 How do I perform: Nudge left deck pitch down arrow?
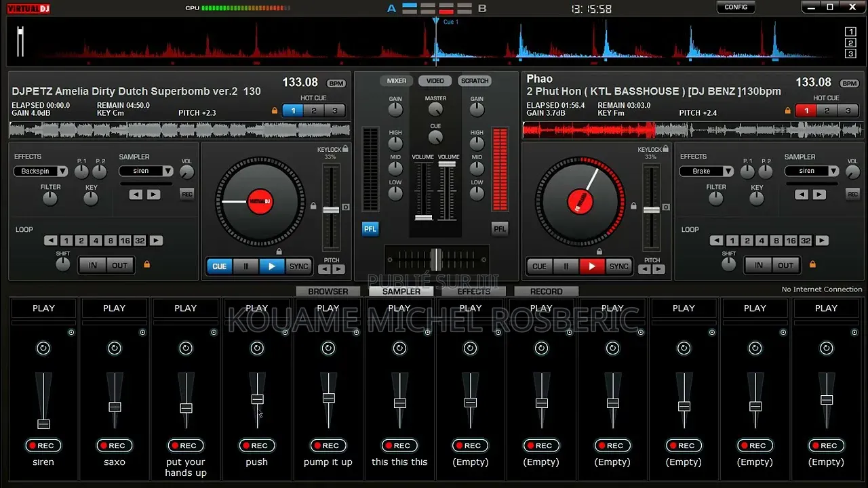tap(325, 269)
